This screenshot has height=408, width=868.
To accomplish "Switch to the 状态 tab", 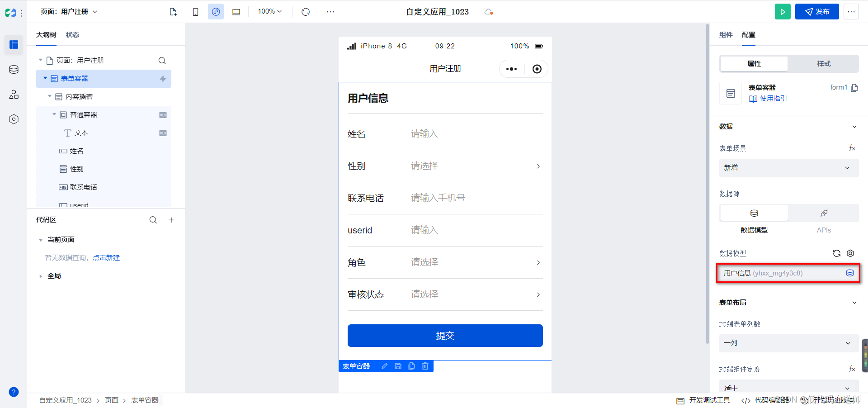I will [72, 35].
